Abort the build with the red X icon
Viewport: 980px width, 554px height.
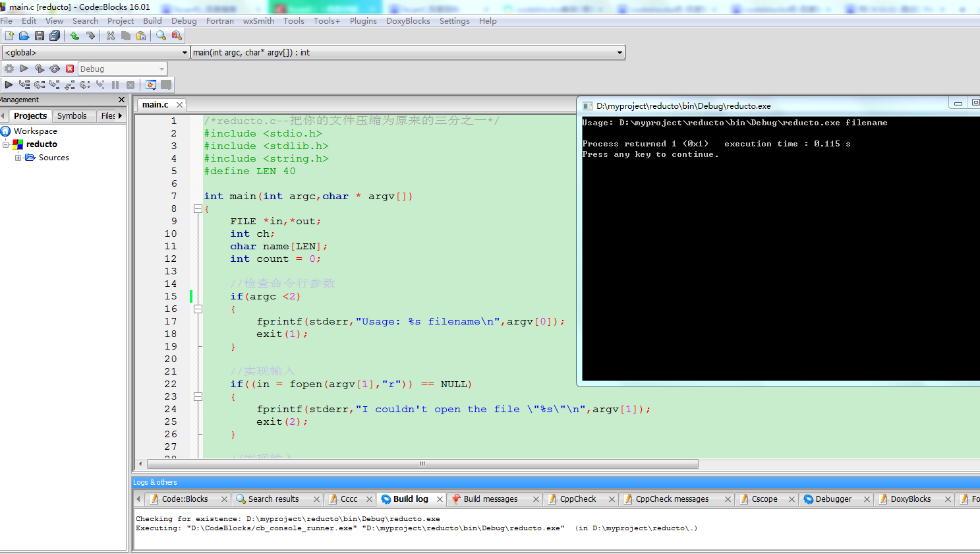pyautogui.click(x=70, y=69)
